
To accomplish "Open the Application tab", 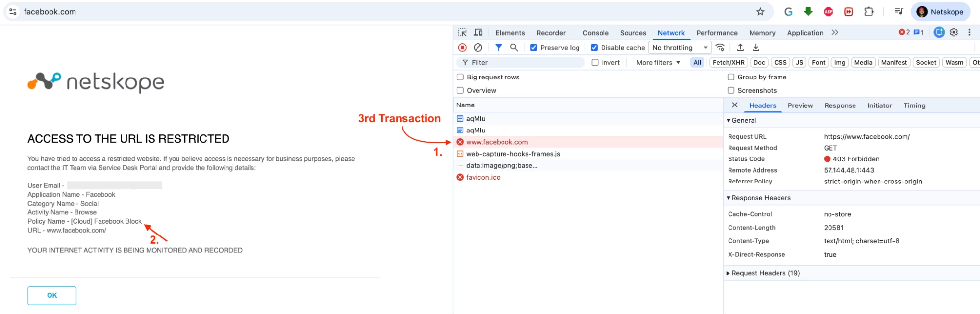I will click(805, 33).
